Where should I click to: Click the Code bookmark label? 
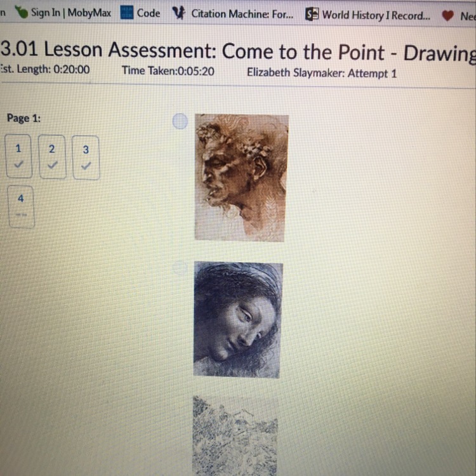149,13
